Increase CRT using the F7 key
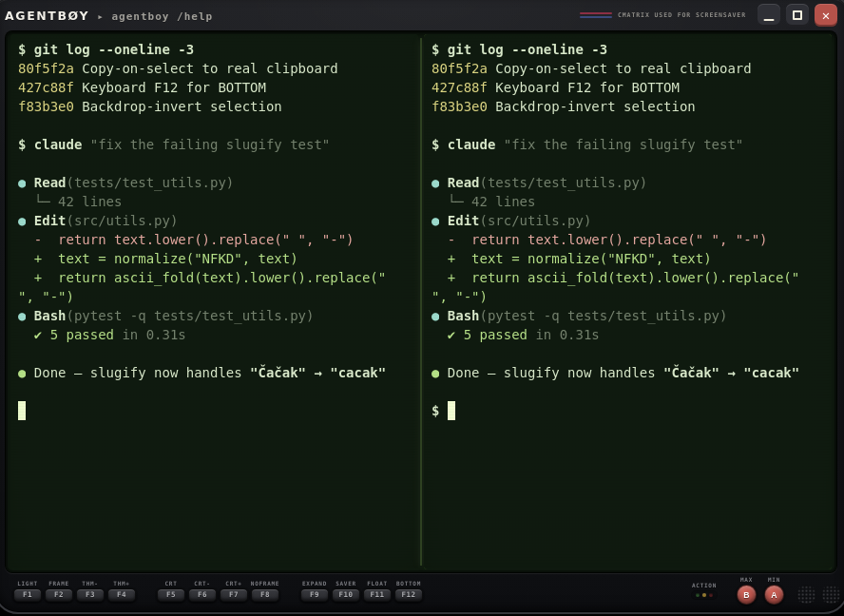Viewport: 844px width, 616px height. click(x=233, y=594)
